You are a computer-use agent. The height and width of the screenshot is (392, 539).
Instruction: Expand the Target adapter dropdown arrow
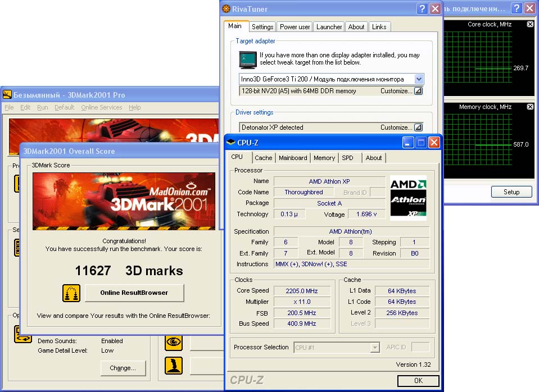(419, 79)
